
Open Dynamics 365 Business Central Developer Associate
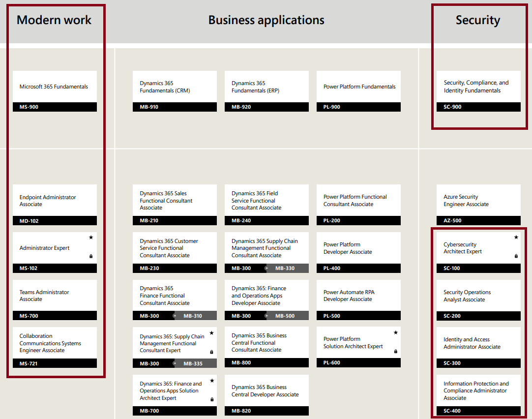pos(265,391)
